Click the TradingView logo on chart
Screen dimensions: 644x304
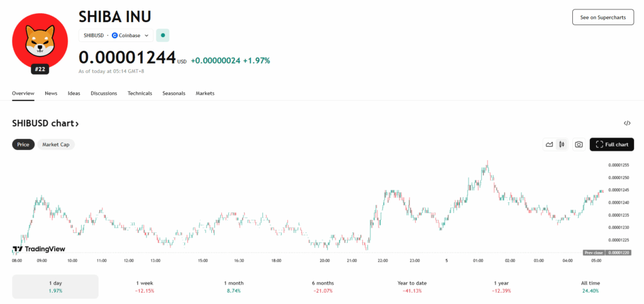click(x=38, y=249)
